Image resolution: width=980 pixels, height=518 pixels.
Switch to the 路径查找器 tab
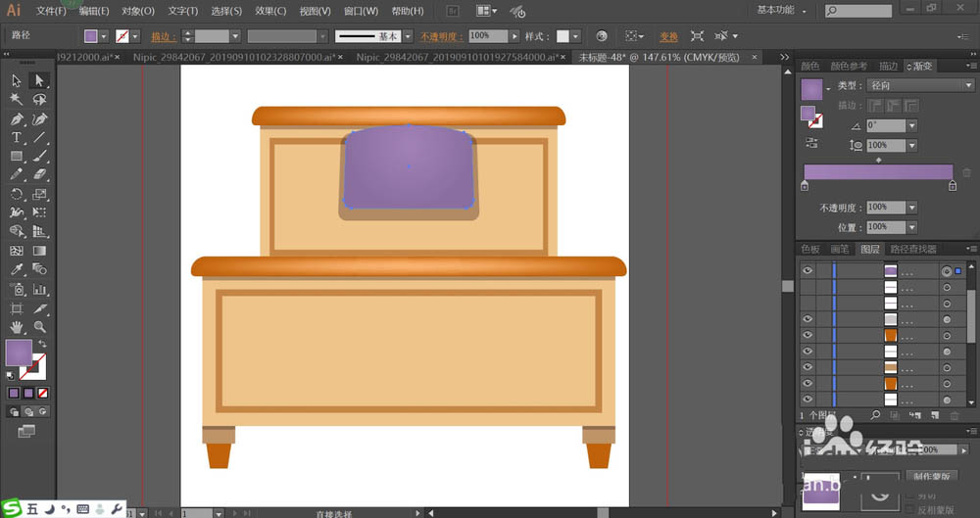(913, 249)
